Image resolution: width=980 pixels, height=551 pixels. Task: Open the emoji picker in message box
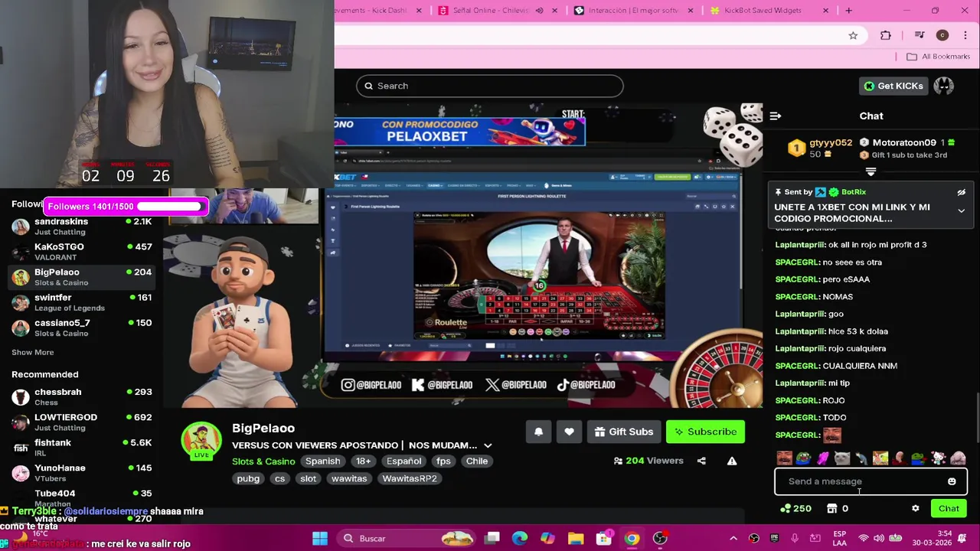pos(952,481)
